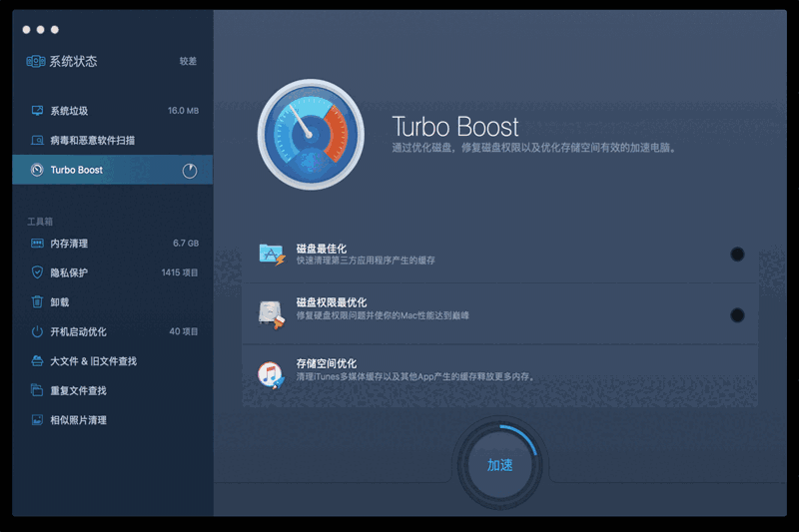Click the 1415 项目 privacy count
Screen dimensions: 799x532
(180, 272)
